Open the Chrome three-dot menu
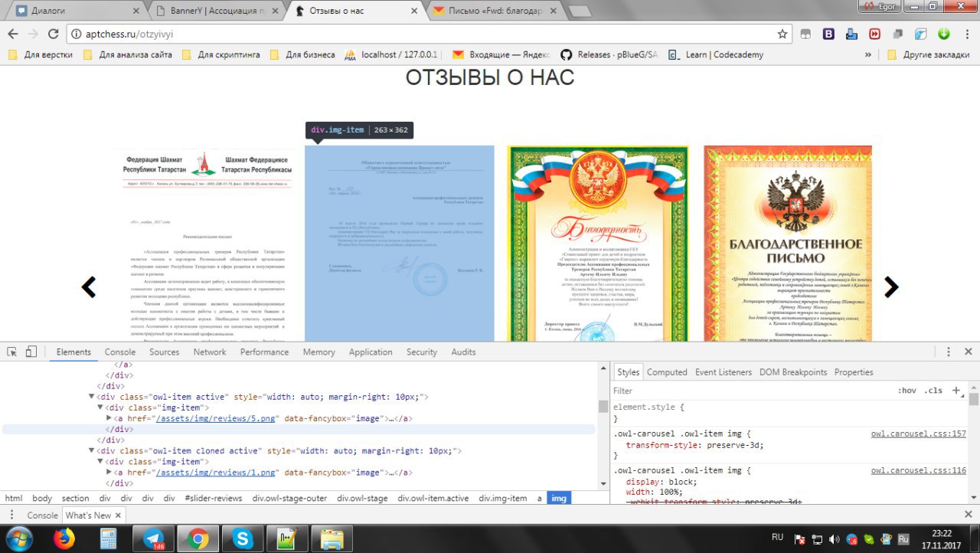The width and height of the screenshot is (980, 553). [966, 34]
